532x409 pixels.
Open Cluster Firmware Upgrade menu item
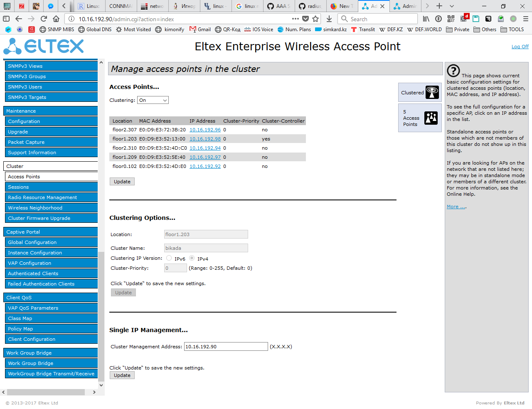(52, 218)
